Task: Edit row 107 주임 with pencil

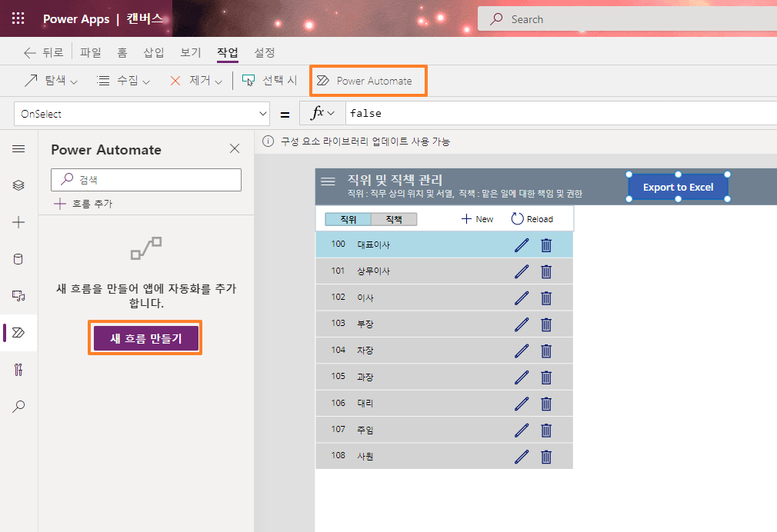Action: coord(522,431)
